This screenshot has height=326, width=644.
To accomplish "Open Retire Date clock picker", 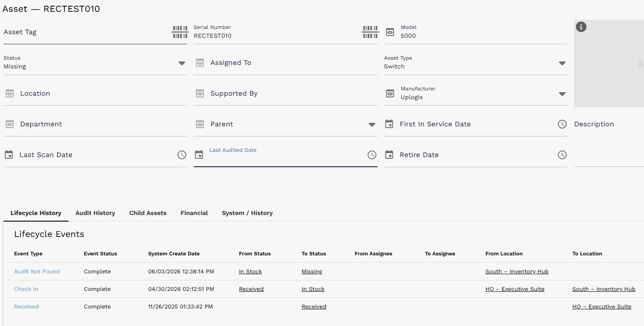I will coord(562,155).
